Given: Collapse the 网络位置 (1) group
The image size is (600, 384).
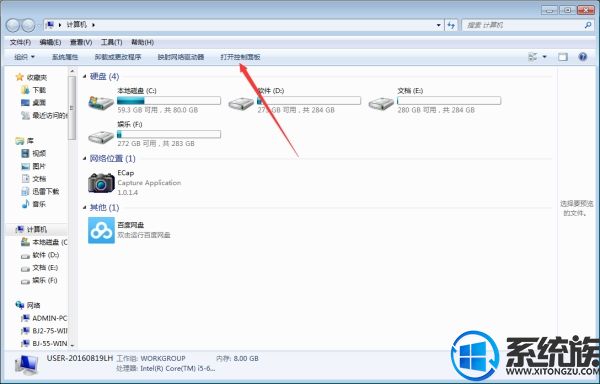Looking at the screenshot, I should coord(85,158).
